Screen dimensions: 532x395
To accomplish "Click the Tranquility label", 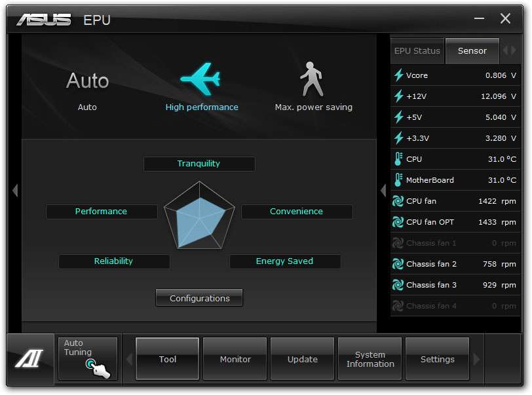I will pyautogui.click(x=199, y=164).
